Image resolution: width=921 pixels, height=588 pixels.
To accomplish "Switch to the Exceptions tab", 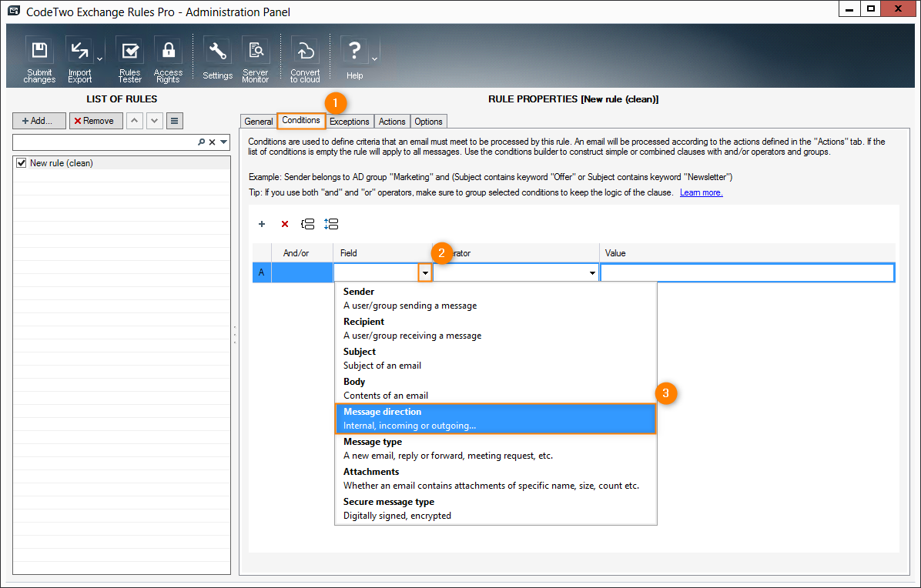I will pyautogui.click(x=350, y=122).
